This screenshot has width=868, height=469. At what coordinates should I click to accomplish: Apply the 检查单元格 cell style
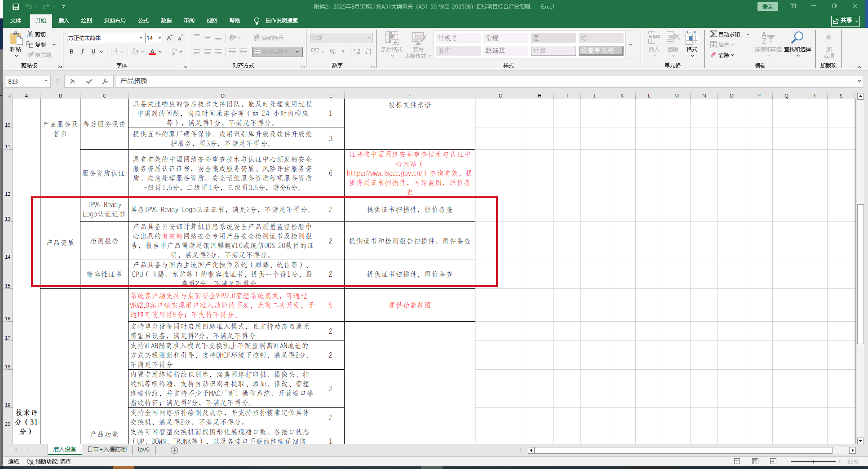tap(601, 51)
